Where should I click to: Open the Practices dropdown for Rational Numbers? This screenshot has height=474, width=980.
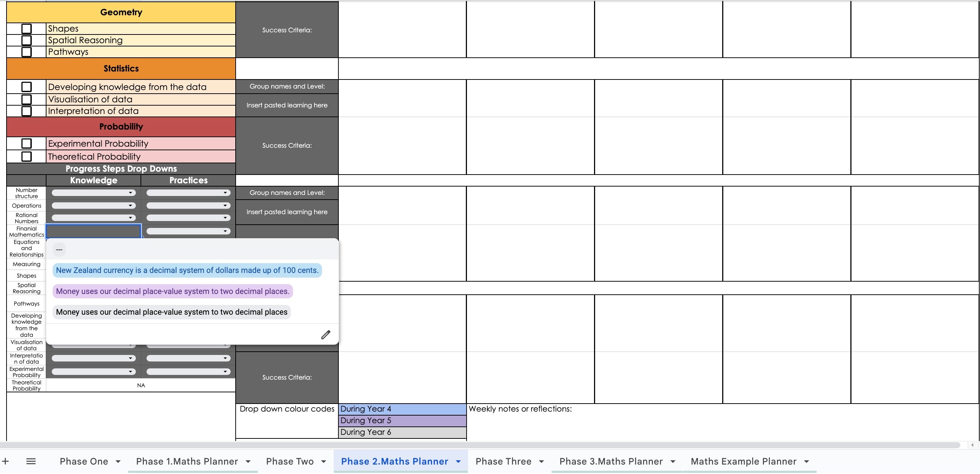pos(188,217)
